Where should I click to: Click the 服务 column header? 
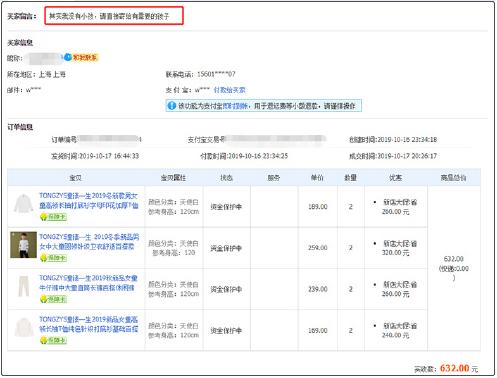coord(274,178)
